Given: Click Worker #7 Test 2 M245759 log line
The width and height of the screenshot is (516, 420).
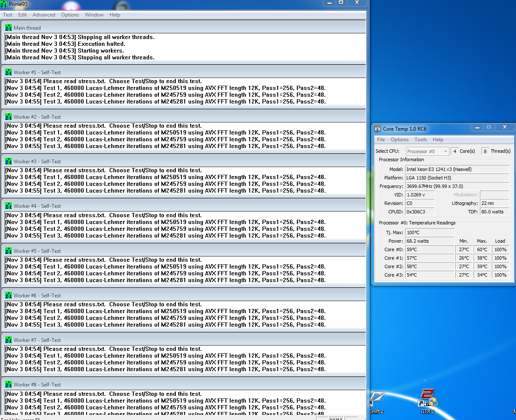Looking at the screenshot, I should [165, 362].
